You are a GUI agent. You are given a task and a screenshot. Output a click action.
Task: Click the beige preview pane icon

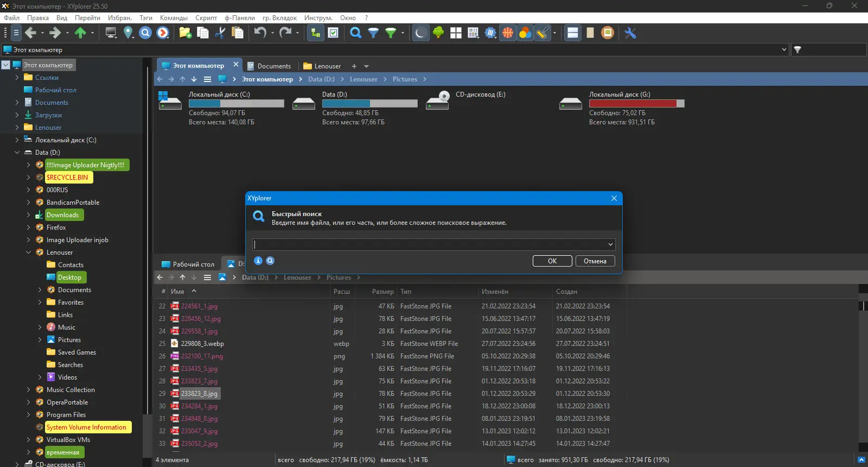click(x=590, y=33)
